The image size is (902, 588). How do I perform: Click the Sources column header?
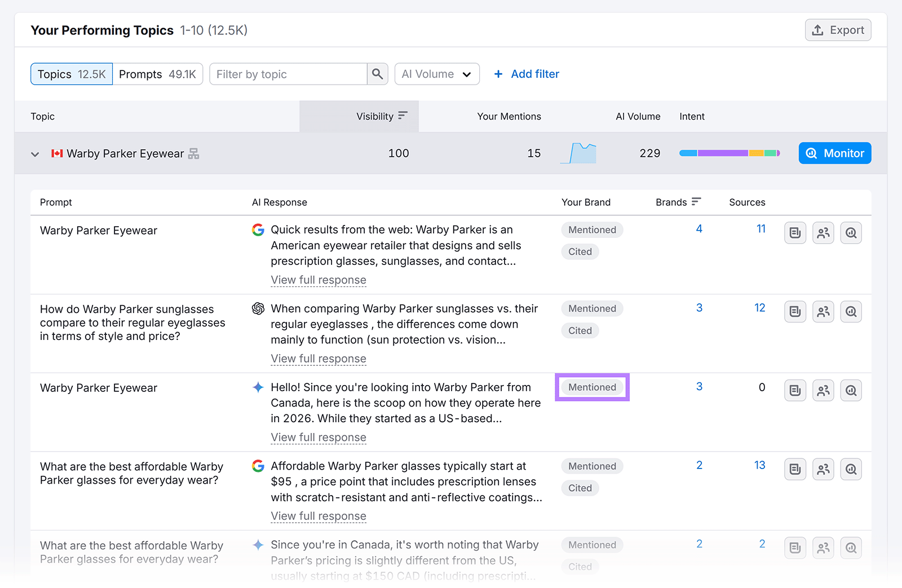click(x=747, y=202)
